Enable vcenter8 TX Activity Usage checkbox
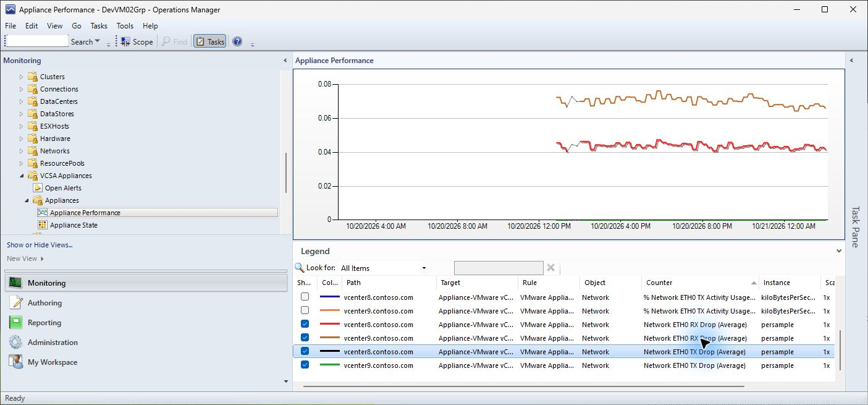 point(305,297)
